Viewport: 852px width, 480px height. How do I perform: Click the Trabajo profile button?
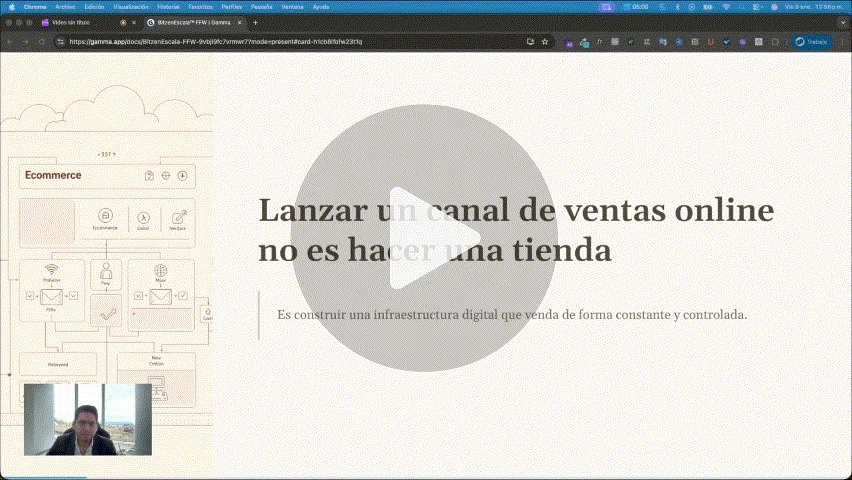tap(811, 42)
